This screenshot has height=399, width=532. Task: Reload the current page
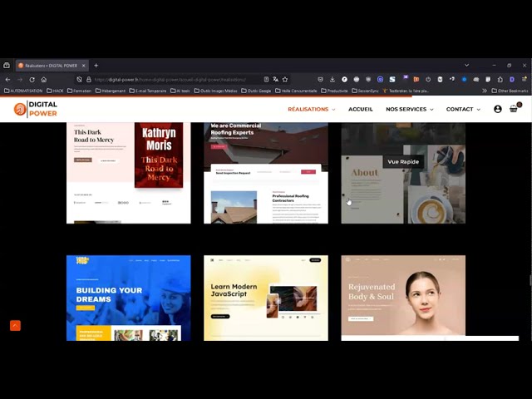click(x=32, y=80)
